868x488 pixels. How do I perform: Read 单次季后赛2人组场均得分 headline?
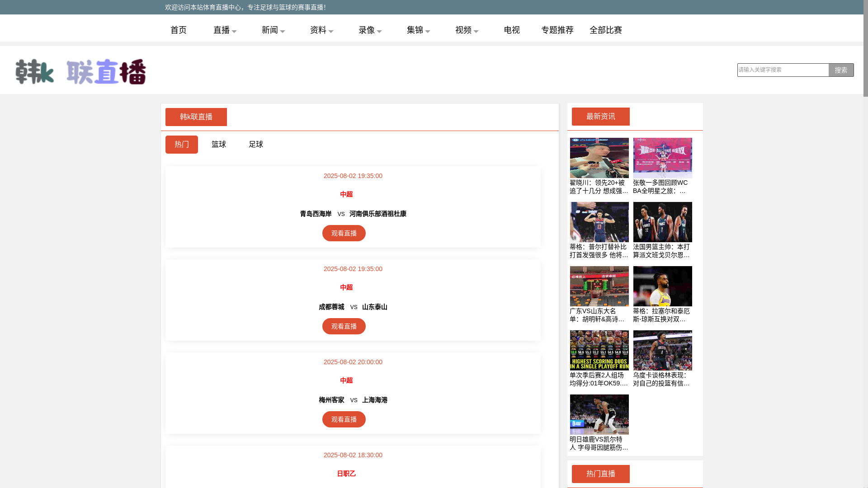pos(599,379)
